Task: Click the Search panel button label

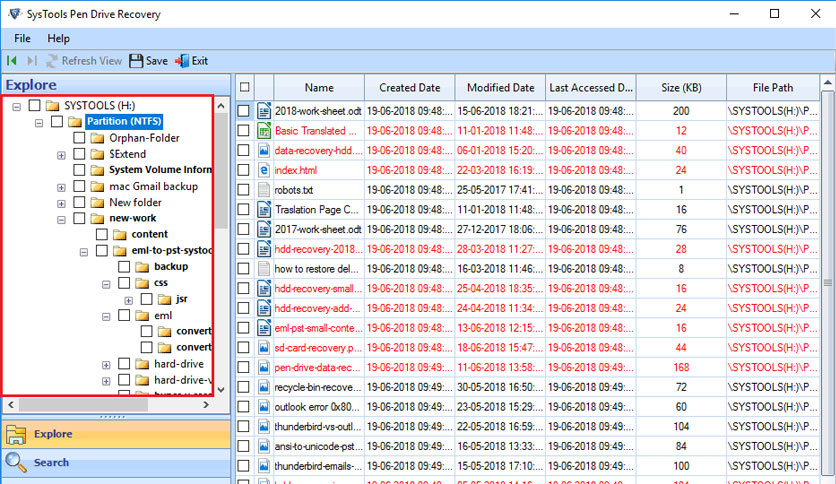Action: coord(51,462)
